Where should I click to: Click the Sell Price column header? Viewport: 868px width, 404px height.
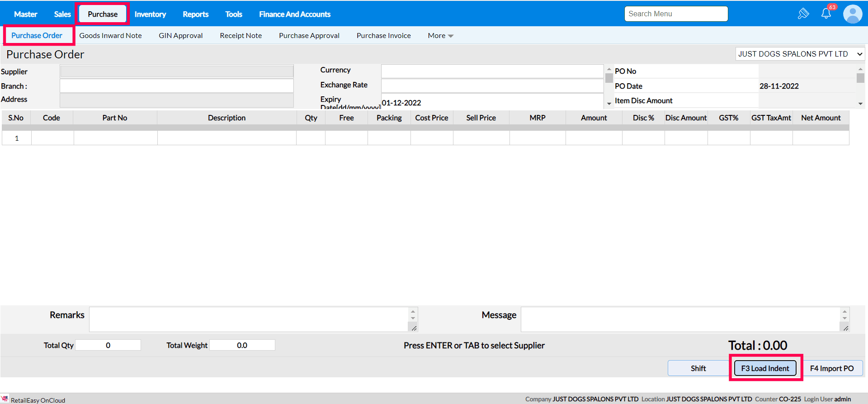click(x=481, y=118)
